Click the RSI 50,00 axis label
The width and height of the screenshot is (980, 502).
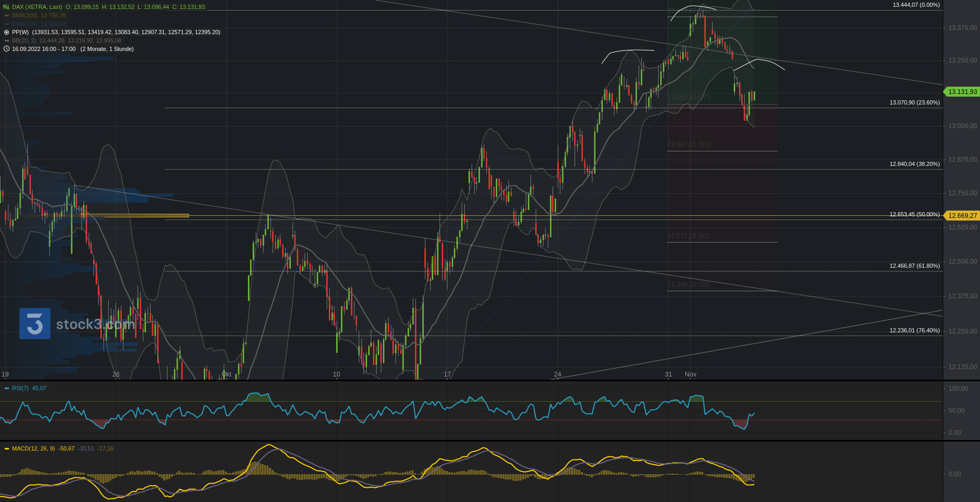(x=956, y=411)
